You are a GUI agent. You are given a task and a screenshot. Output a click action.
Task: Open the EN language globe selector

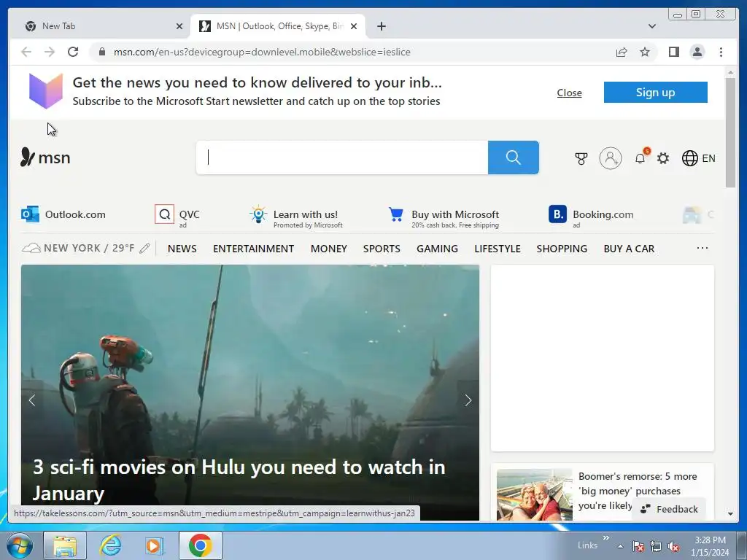coord(698,158)
